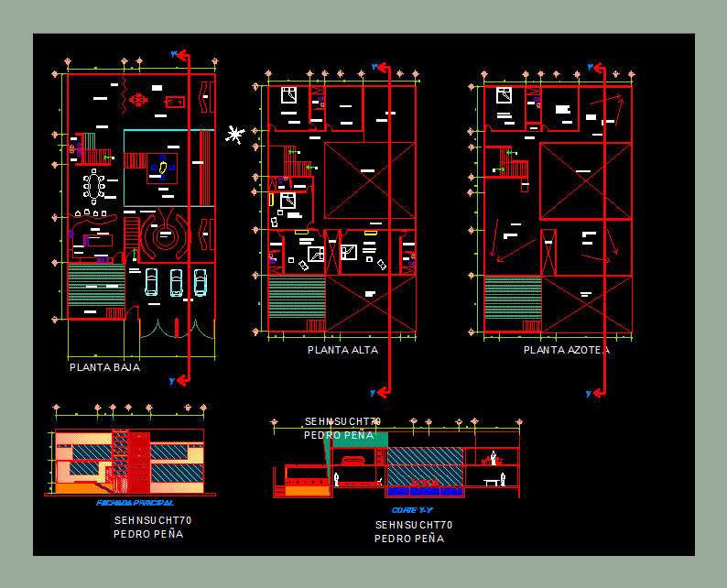The width and height of the screenshot is (727, 588).
Task: Click SEHNSUCHT70 text below CORTE Y-Y' caption
Action: pyautogui.click(x=414, y=525)
